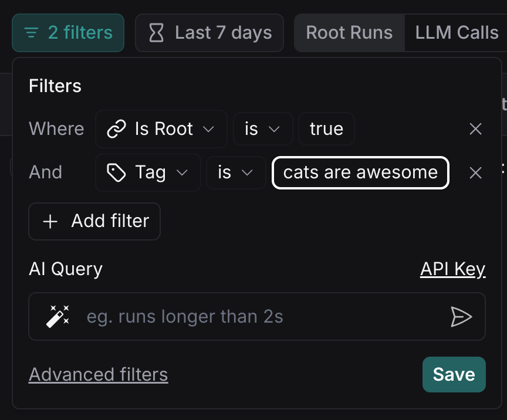Click the 'cats are awesome' tag value field
The height and width of the screenshot is (420, 507).
click(360, 172)
